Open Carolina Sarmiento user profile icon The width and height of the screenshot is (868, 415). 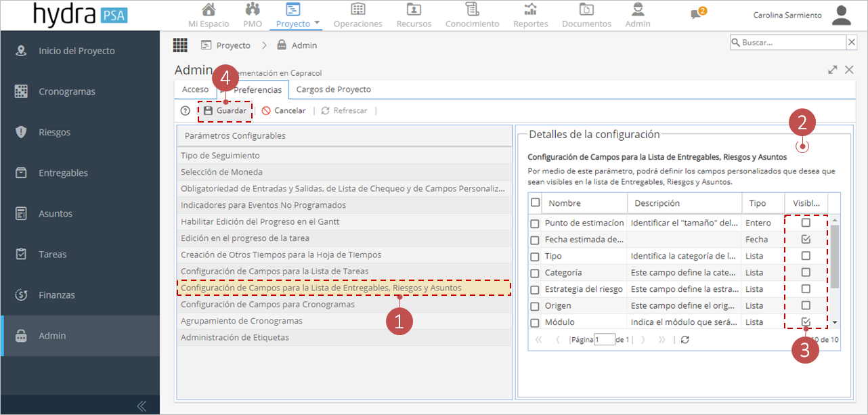(842, 15)
